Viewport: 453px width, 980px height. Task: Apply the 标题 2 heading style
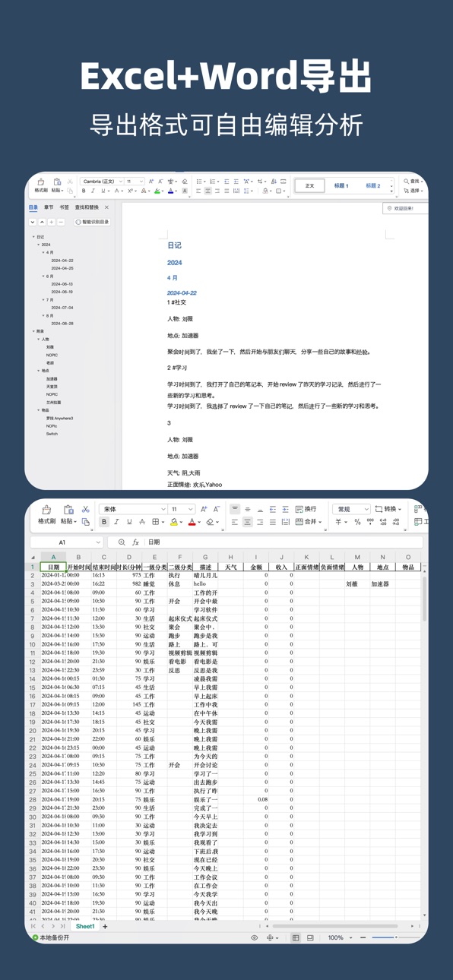372,185
